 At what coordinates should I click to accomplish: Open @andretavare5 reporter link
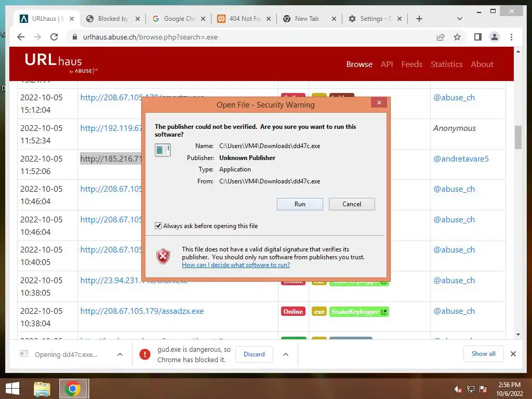point(461,159)
